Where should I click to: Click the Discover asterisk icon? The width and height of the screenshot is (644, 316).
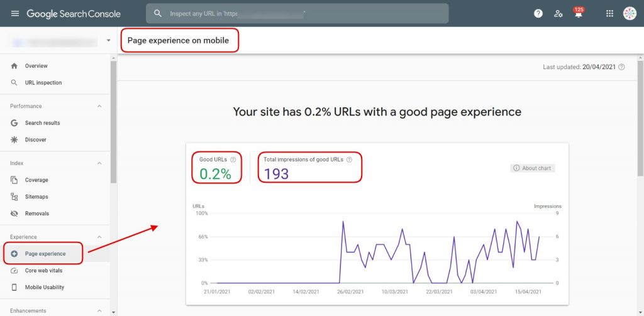click(x=14, y=140)
